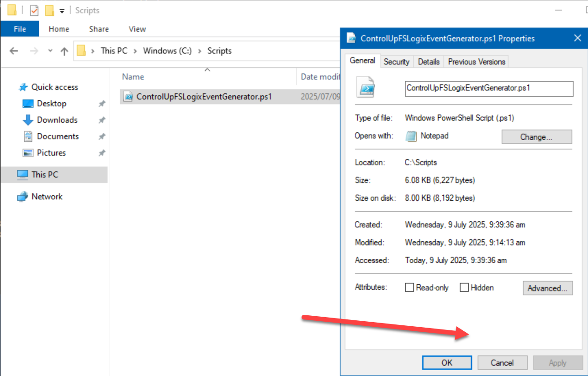The height and width of the screenshot is (376, 588).
Task: Click the 8.00 KB (8,192 bytes) value
Action: (440, 198)
